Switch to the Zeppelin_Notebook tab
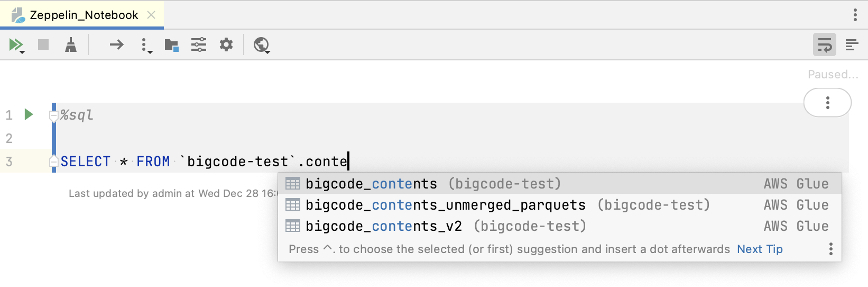Viewport: 868px width, 287px height. [82, 15]
